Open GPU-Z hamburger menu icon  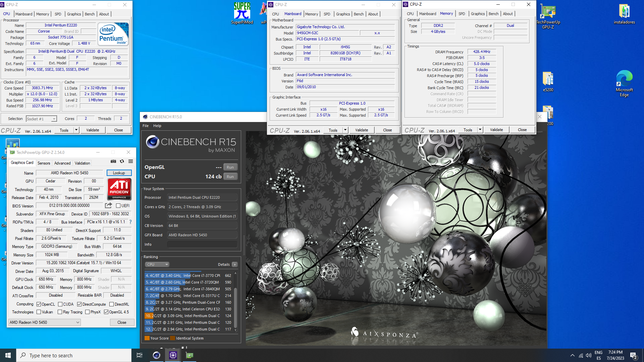(131, 162)
